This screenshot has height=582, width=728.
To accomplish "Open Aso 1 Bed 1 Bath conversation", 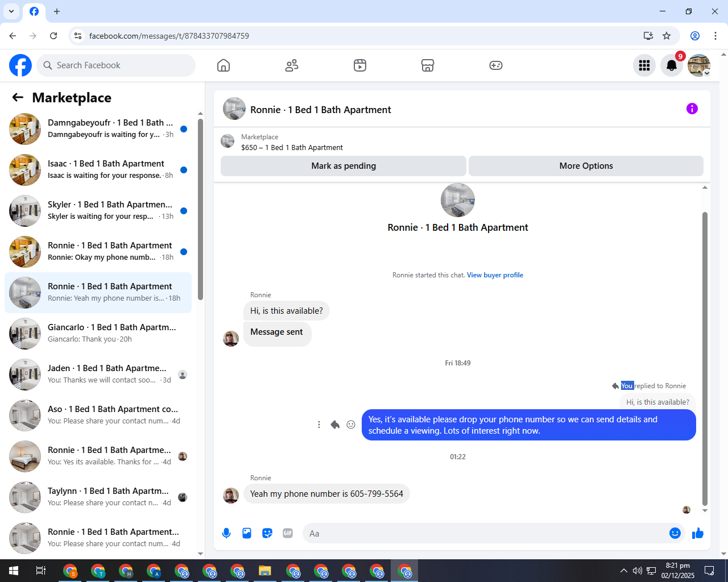I will coord(98,415).
